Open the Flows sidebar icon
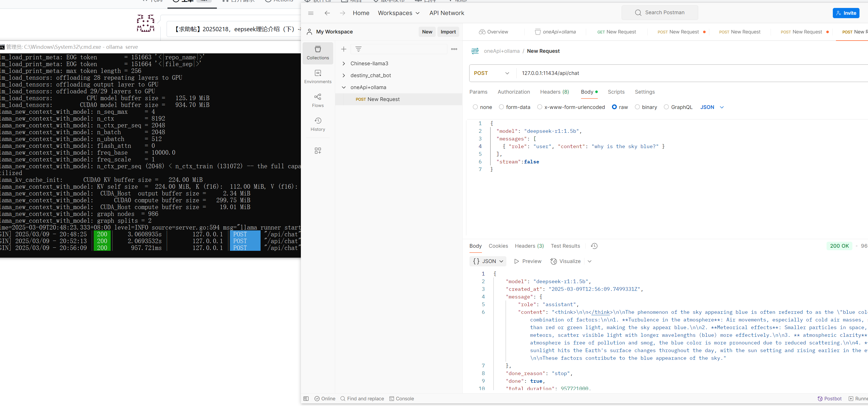This screenshot has height=406, width=868. tap(317, 100)
